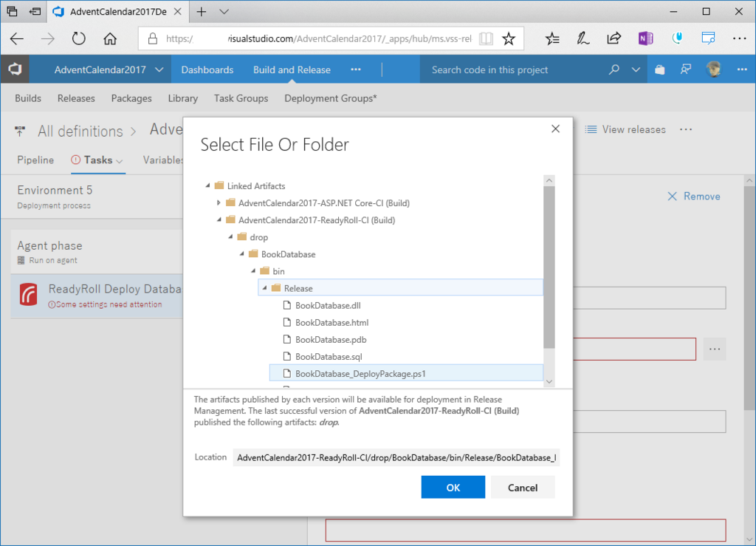
Task: Refresh the page
Action: (78, 38)
